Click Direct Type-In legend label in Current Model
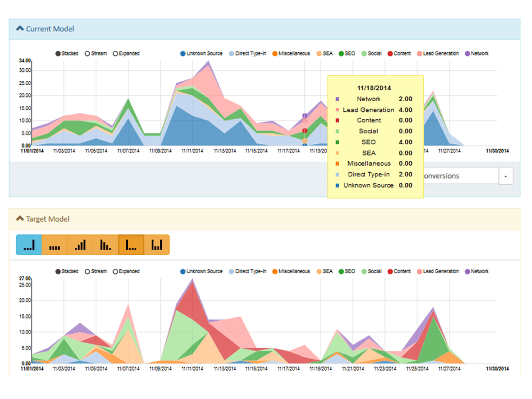The width and height of the screenshot is (532, 399). pos(250,54)
